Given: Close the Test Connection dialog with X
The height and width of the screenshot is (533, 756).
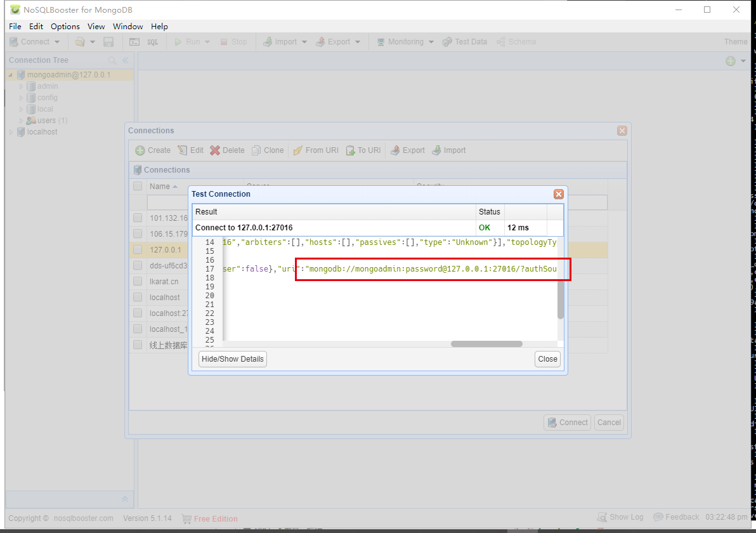Looking at the screenshot, I should pyautogui.click(x=559, y=194).
